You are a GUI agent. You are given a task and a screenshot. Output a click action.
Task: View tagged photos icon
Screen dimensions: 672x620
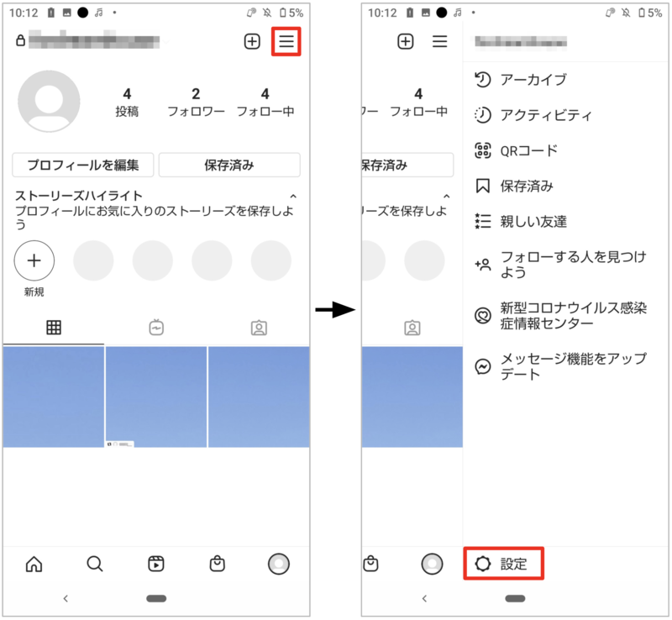258,328
